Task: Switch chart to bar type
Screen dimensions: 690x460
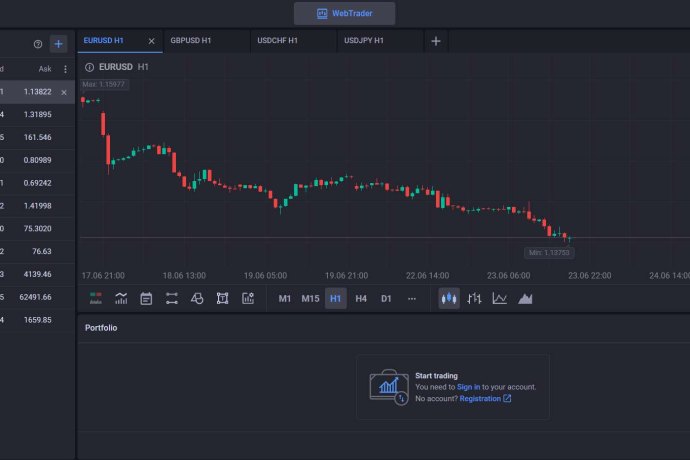Action: tap(474, 298)
